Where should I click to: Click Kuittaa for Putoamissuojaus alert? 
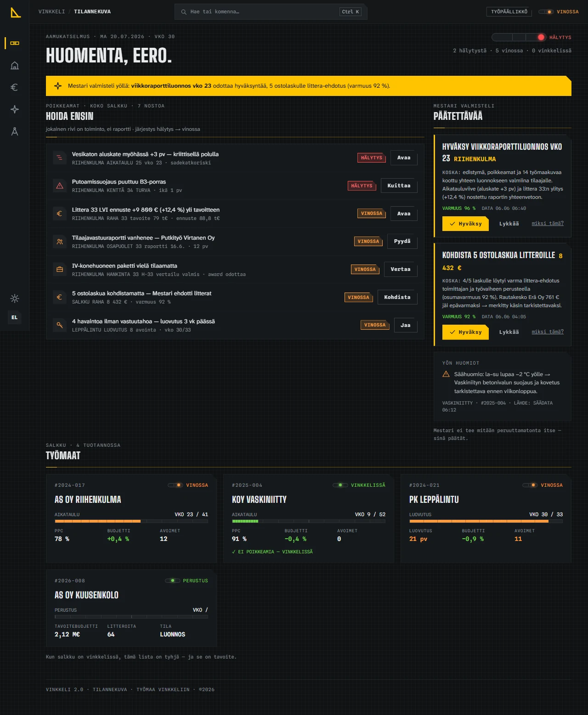tap(399, 186)
